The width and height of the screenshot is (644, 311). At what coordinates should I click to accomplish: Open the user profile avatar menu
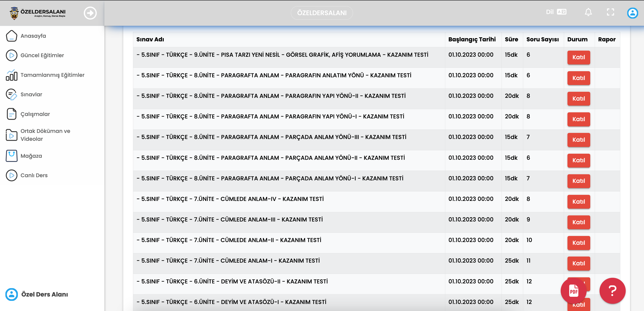coord(632,13)
